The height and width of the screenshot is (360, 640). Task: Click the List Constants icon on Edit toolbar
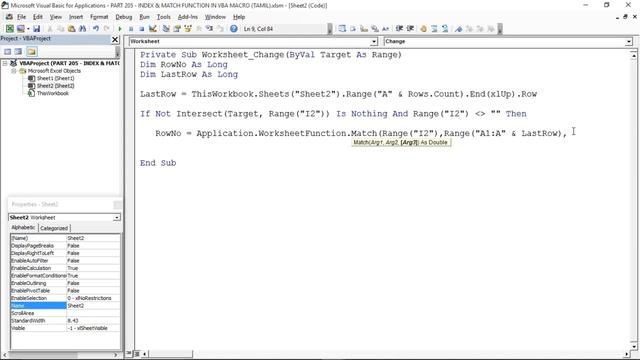[x=353, y=29]
